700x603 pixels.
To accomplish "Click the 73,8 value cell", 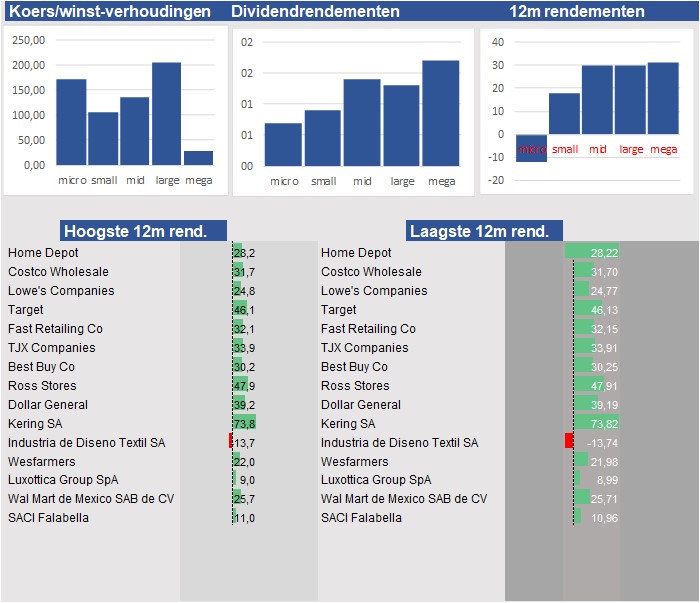I will (x=244, y=424).
